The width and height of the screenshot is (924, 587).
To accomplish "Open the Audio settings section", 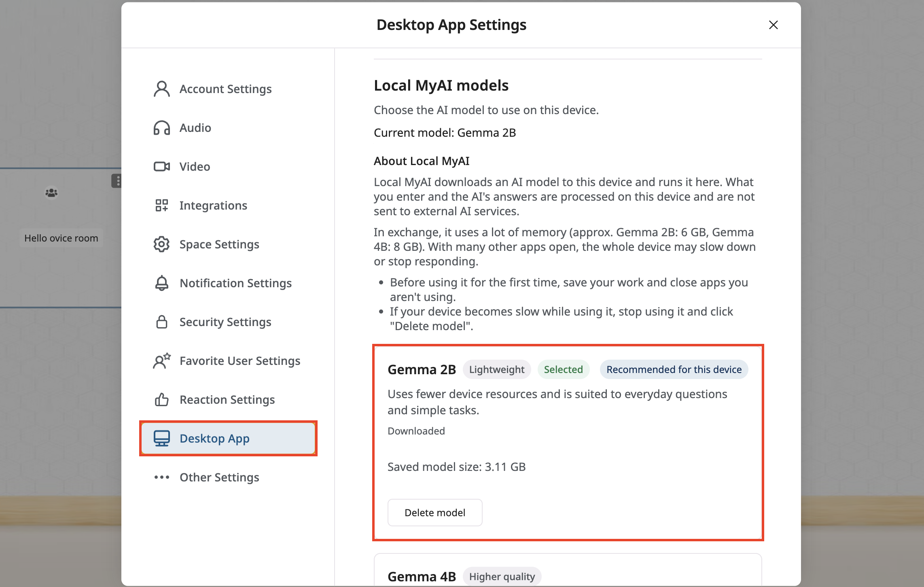I will coord(228,128).
